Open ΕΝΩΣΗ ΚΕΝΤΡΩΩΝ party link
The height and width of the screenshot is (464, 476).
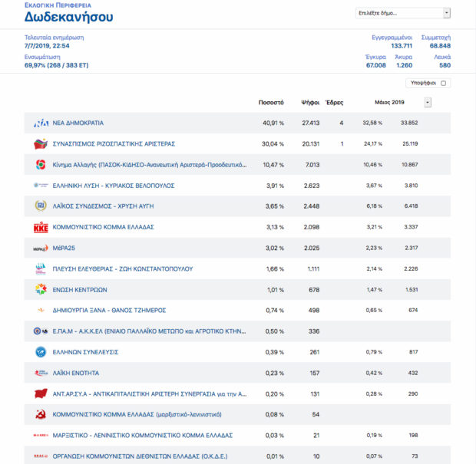coord(80,290)
